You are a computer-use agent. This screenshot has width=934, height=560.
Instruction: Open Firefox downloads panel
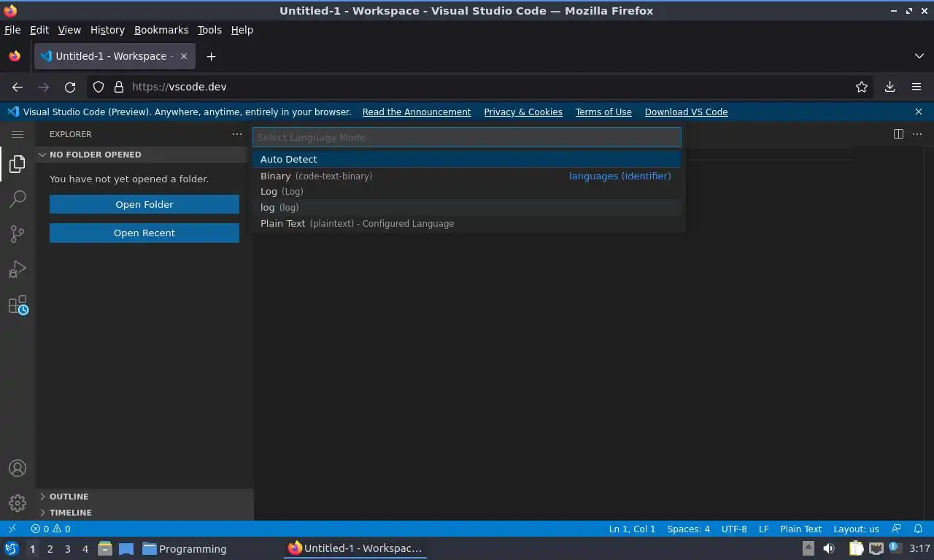point(890,87)
